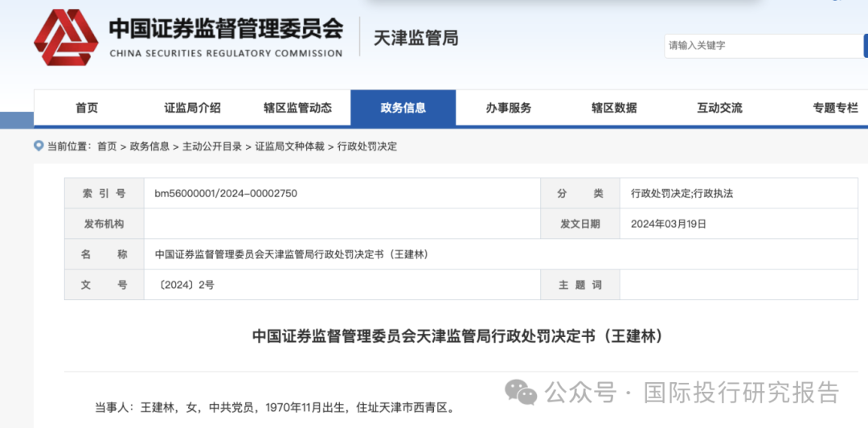Go to 首页 in the breadcrumb

tap(107, 147)
